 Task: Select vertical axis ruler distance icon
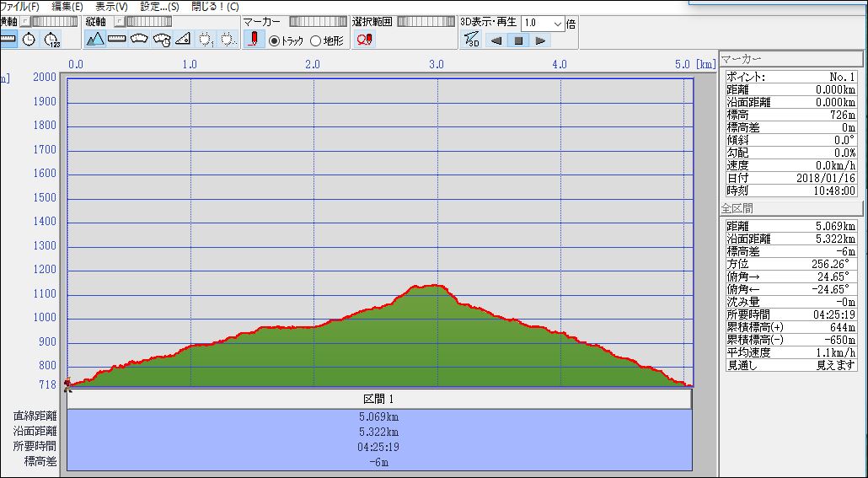(x=117, y=39)
